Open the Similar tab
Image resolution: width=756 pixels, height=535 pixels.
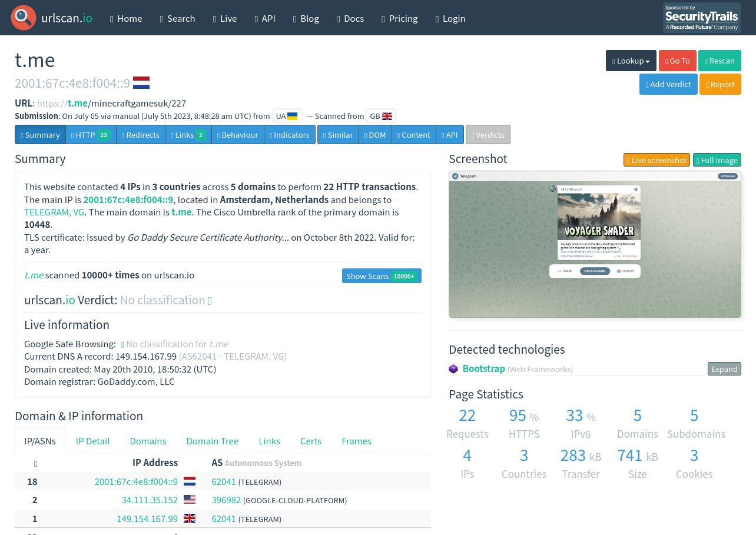[x=338, y=135]
